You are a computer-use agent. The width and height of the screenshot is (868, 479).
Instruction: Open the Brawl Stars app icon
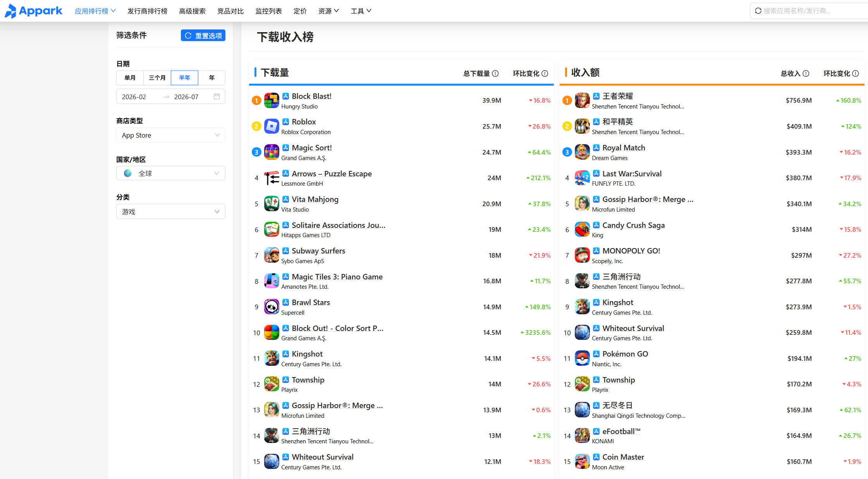click(x=272, y=307)
